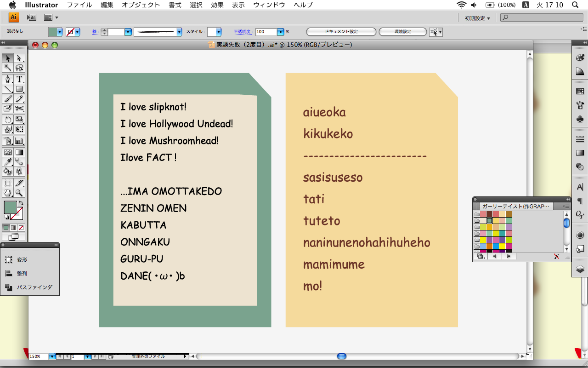Click the Fill color box in toolbox

(11, 207)
